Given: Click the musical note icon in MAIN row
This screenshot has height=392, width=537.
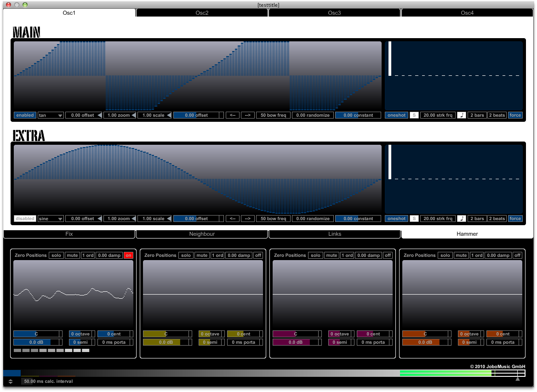Looking at the screenshot, I should coord(462,115).
